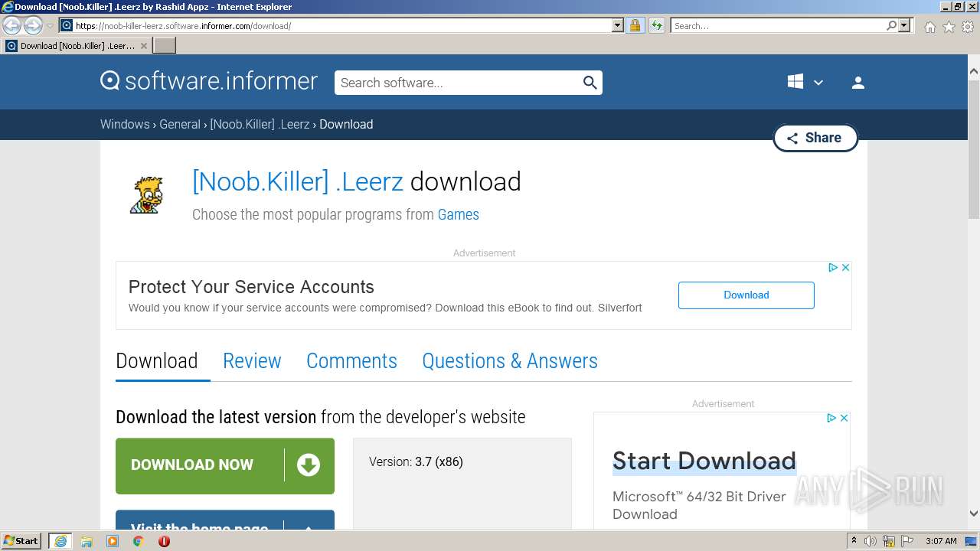Click the Version: 3.7 (x86) text

point(416,461)
